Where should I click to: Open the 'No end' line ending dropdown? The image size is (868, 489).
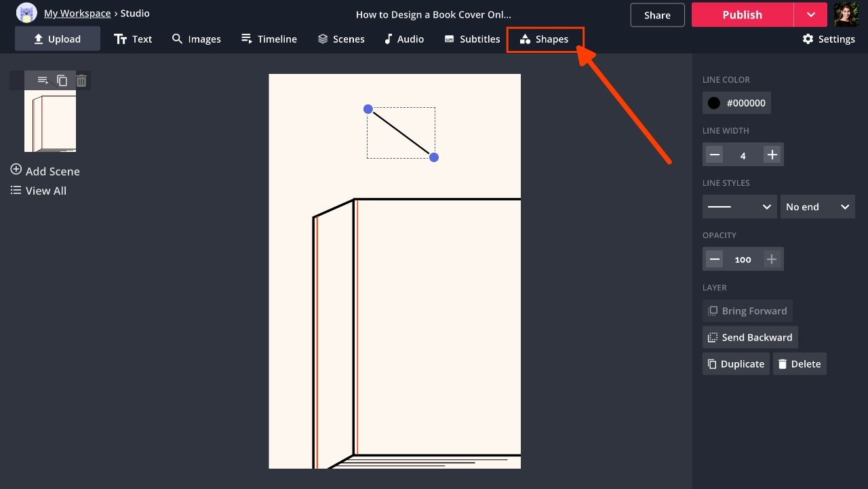[x=817, y=207]
